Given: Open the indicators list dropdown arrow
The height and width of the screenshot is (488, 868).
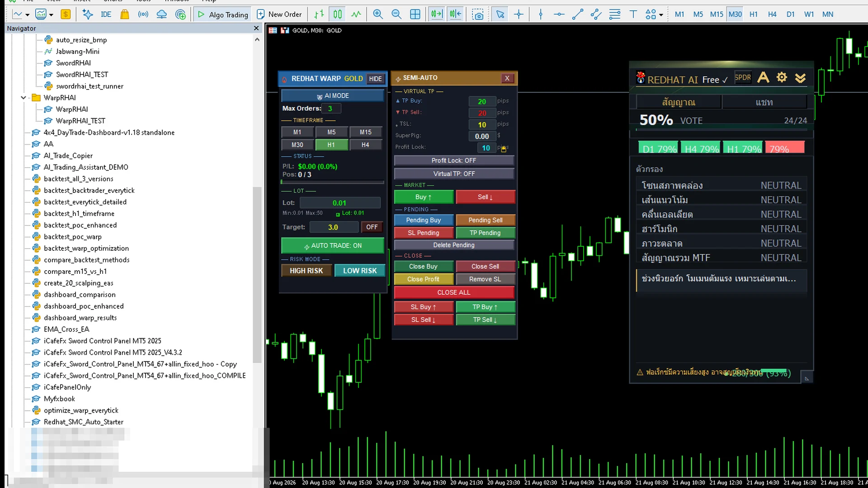Looking at the screenshot, I should point(51,15).
